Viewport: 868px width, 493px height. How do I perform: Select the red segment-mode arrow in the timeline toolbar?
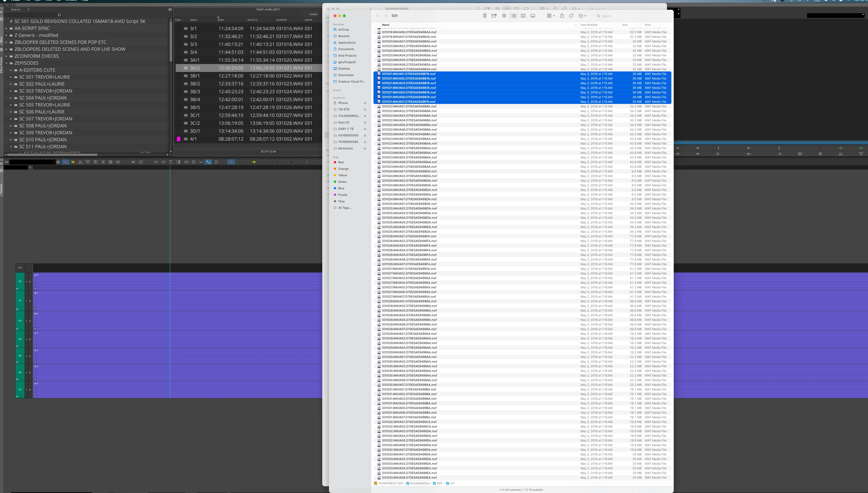click(66, 162)
